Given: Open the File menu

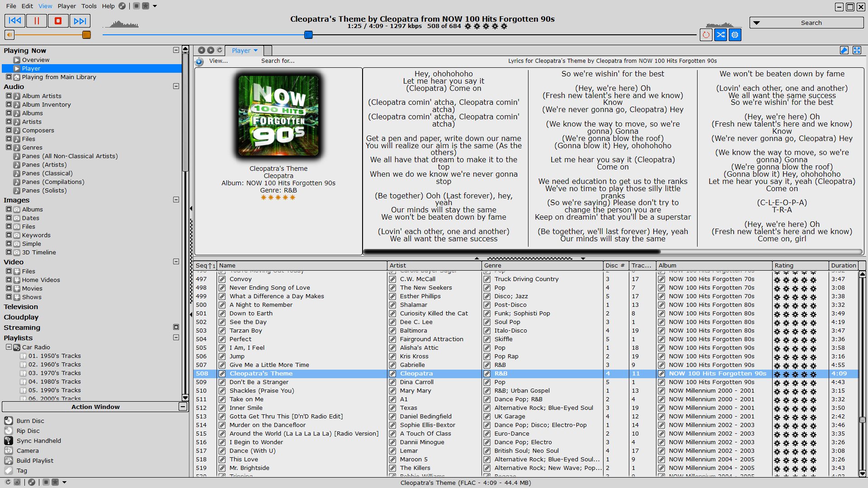Looking at the screenshot, I should (x=11, y=6).
